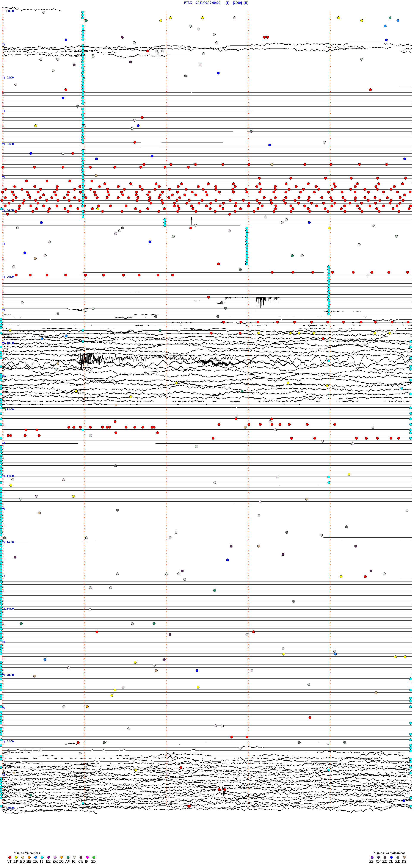414x868 pixels.
Task: Click the magenta IF legend marker
Action: pyautogui.click(x=87, y=857)
